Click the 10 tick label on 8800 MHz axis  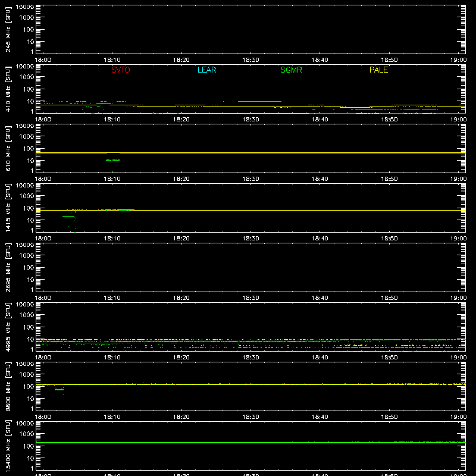tap(30, 399)
